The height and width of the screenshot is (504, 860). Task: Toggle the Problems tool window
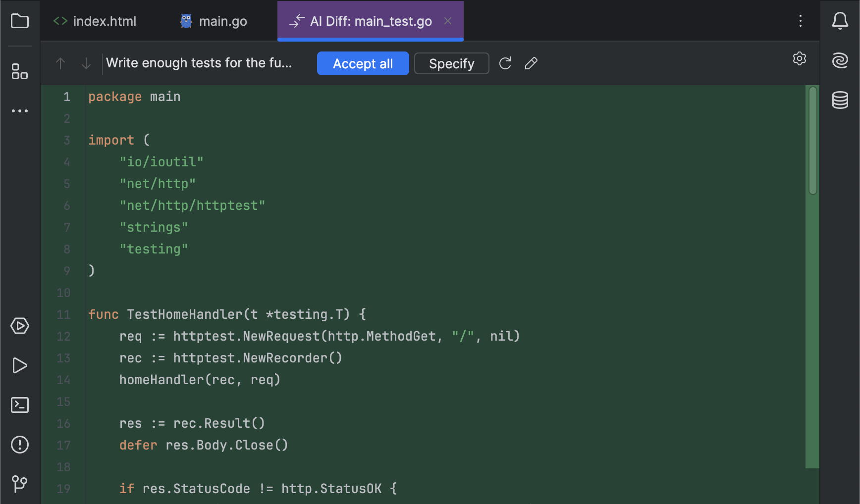(x=19, y=445)
